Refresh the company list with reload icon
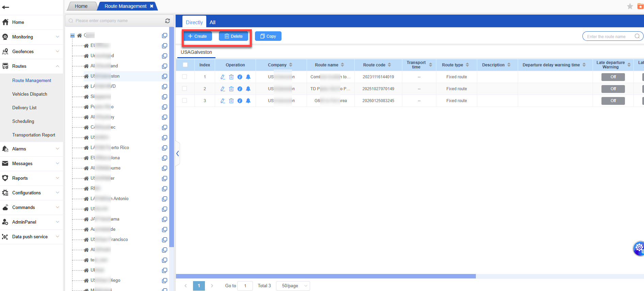The image size is (644, 291). pos(167,21)
